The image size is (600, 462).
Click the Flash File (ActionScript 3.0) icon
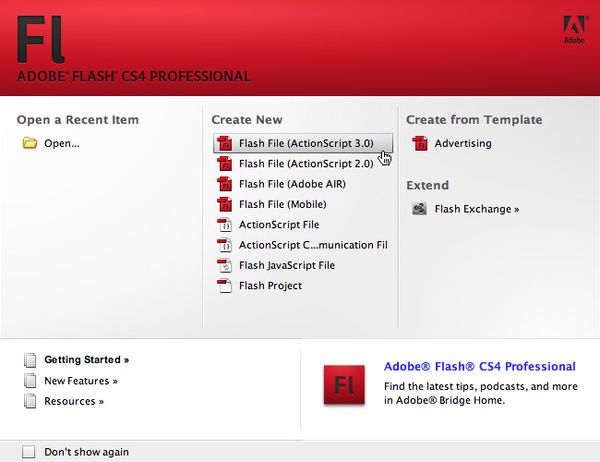(224, 143)
